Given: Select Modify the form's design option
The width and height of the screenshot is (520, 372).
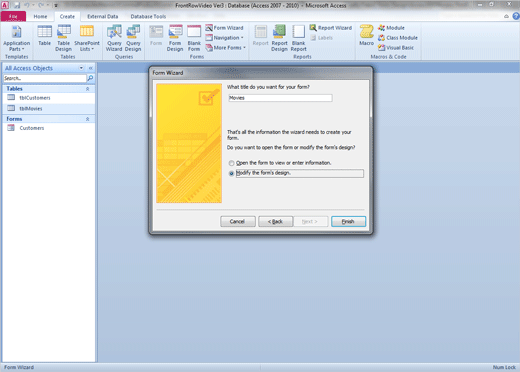Looking at the screenshot, I should click(x=296, y=173).
